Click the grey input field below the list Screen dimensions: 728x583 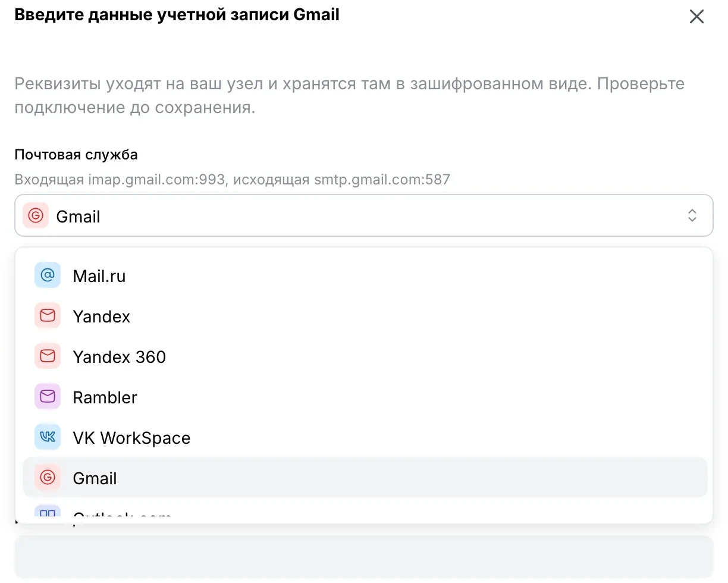pos(364,556)
